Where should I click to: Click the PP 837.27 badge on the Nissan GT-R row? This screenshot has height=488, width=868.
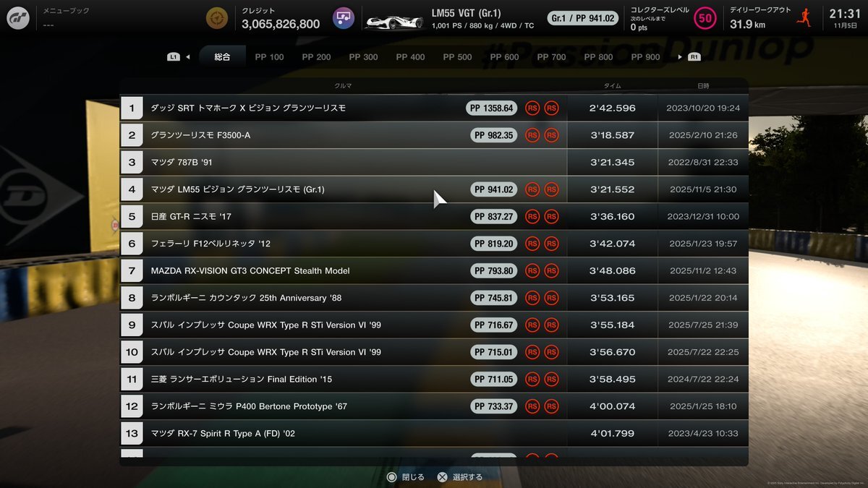coord(494,217)
